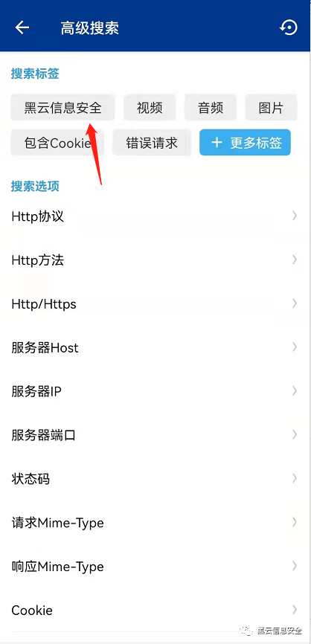
Task: Toggle the 视频 tag filter
Action: (x=150, y=108)
